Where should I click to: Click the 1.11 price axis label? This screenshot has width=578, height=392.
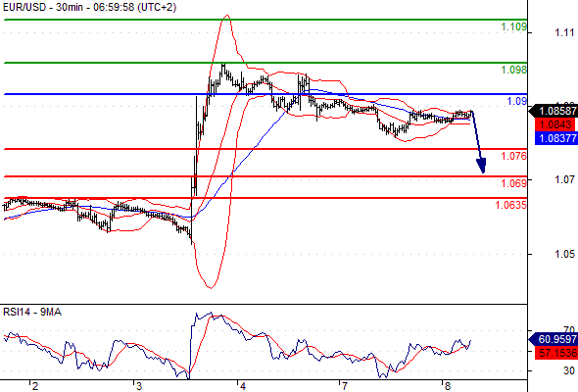point(564,32)
